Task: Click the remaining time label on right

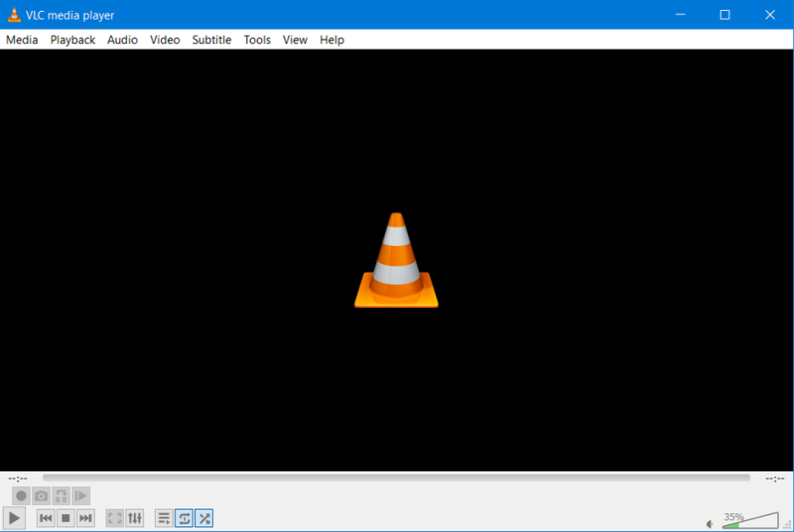Action: [x=775, y=477]
